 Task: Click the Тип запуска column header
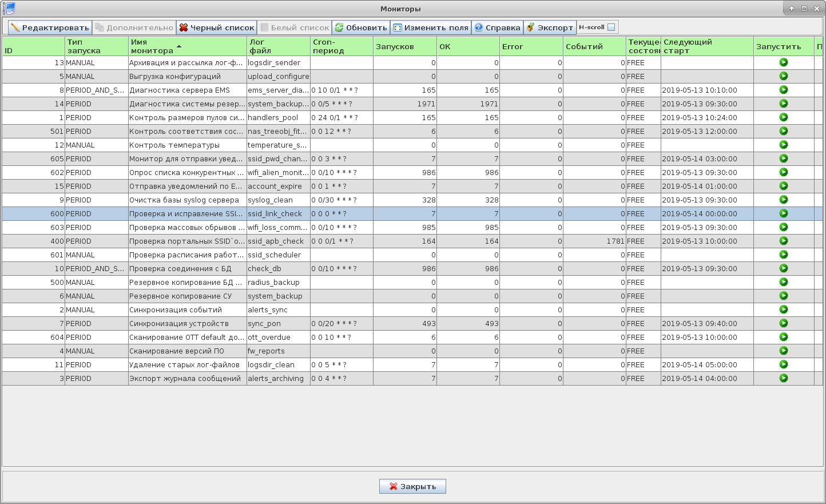(x=96, y=46)
